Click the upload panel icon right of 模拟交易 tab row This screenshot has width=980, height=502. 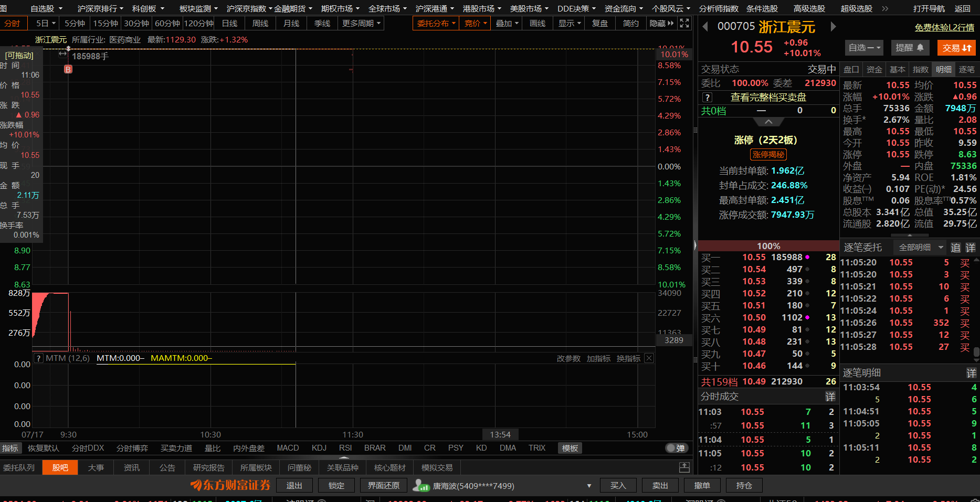coord(684,467)
